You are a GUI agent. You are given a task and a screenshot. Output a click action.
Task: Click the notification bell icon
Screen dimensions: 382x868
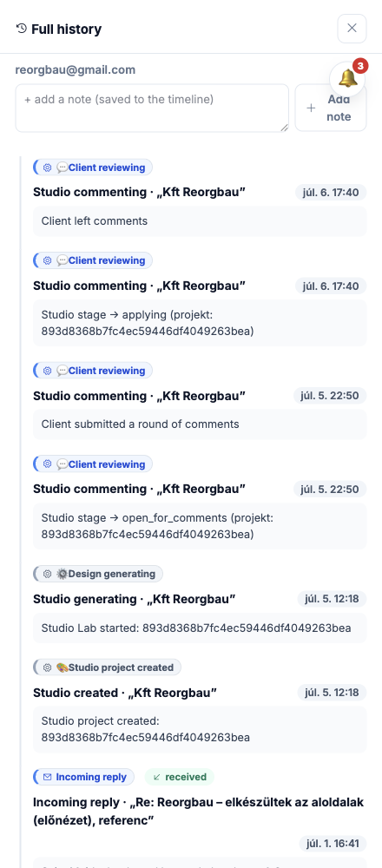tap(347, 79)
